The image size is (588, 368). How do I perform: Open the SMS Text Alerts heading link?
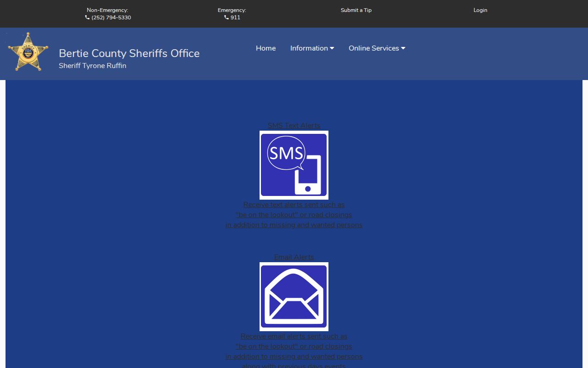(x=294, y=126)
